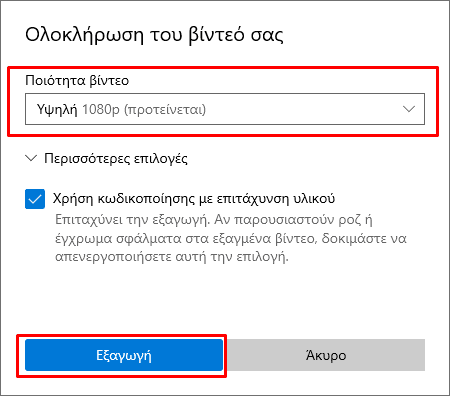Viewport: 450px width, 396px height.
Task: Click the έγχρωμα σφάλματα description line
Action: click(x=231, y=238)
